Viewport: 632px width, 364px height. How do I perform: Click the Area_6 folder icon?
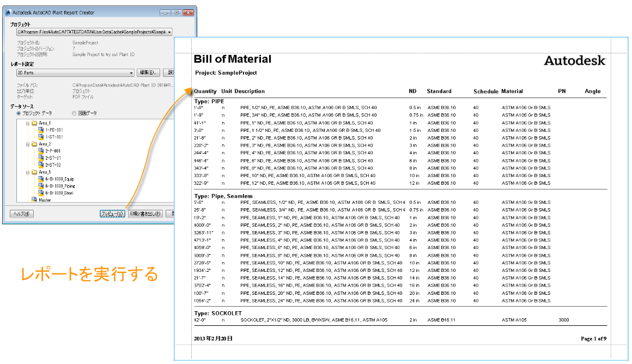coord(34,172)
